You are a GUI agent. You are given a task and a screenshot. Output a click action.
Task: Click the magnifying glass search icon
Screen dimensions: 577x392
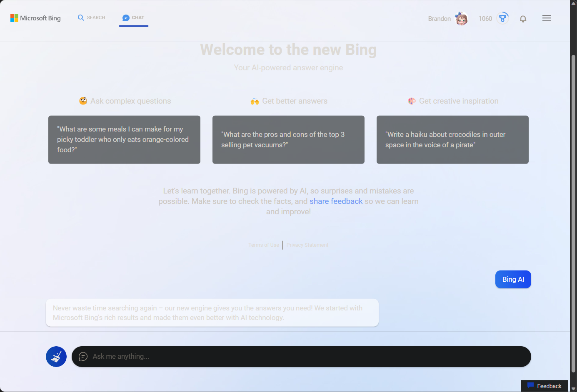pos(80,18)
